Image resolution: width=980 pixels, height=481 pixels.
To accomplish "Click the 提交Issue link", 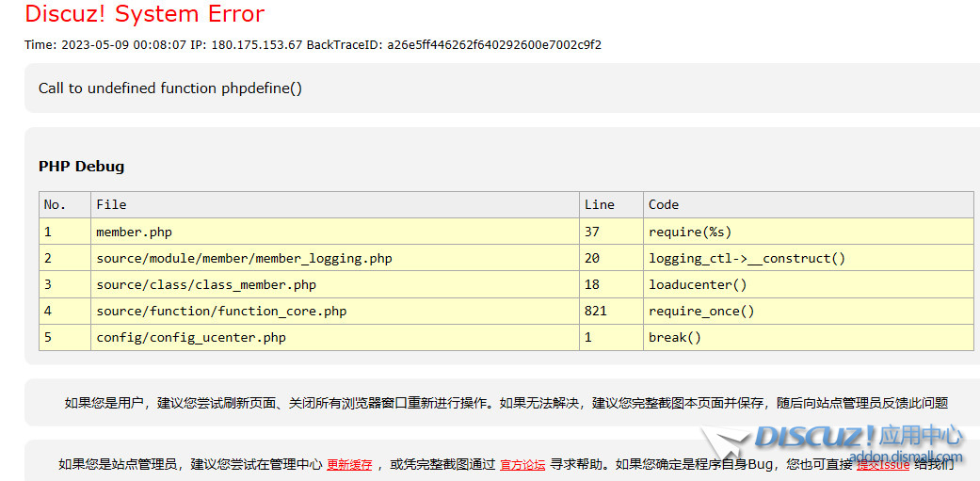I will (882, 464).
